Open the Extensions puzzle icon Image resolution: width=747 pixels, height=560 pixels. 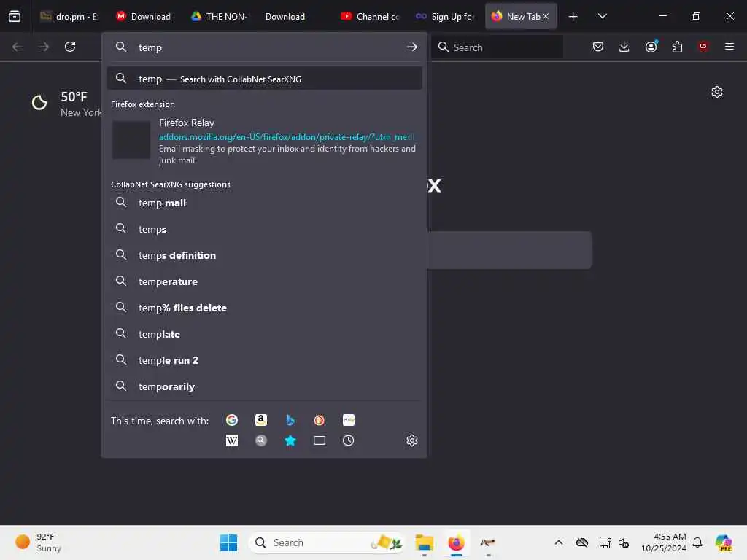click(x=677, y=47)
